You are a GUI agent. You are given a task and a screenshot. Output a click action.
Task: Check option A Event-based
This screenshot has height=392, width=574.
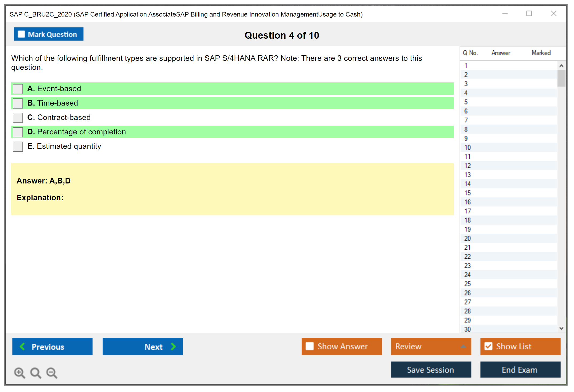pos(18,89)
